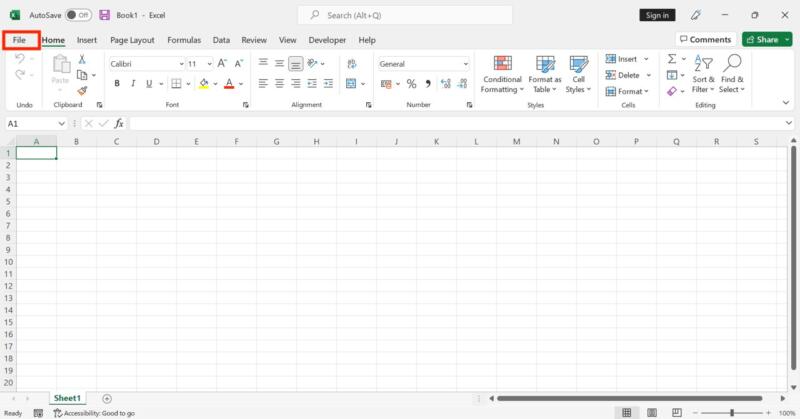Select the Format Painter brush icon
800x419 pixels.
[x=82, y=90]
